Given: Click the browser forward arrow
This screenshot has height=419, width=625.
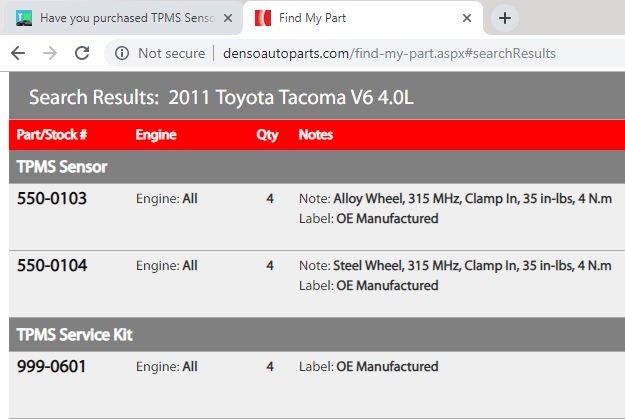Looking at the screenshot, I should [50, 53].
